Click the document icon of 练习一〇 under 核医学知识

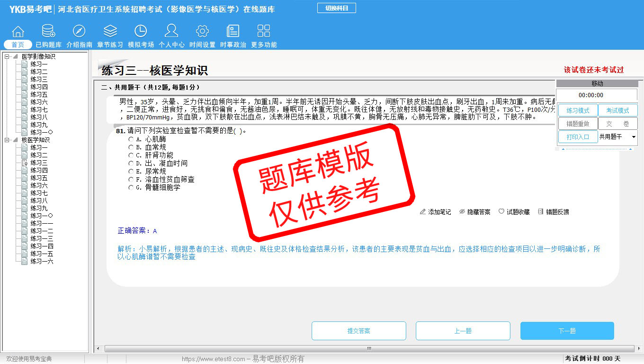pyautogui.click(x=25, y=216)
